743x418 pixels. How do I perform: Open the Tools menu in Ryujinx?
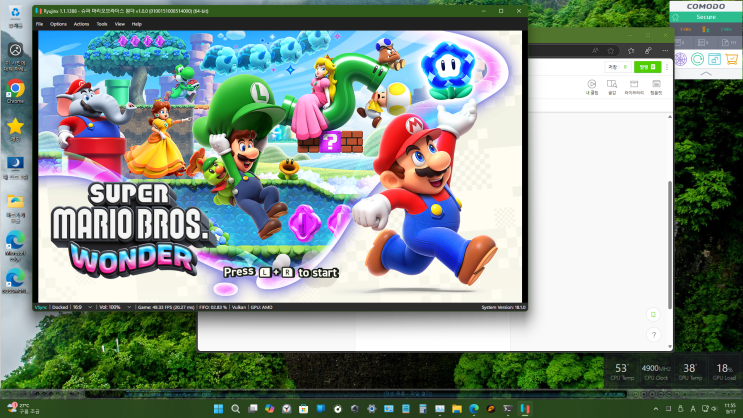coord(102,24)
